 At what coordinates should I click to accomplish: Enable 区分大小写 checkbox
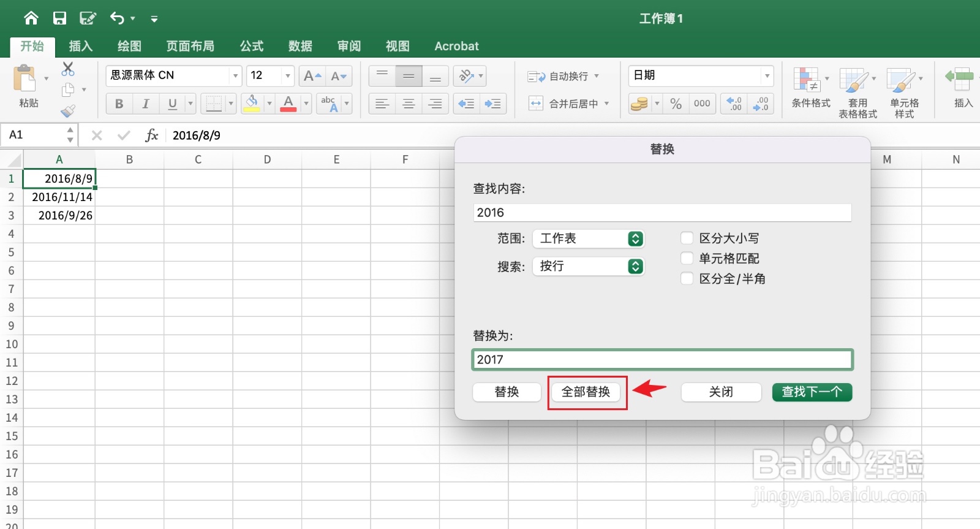[687, 238]
